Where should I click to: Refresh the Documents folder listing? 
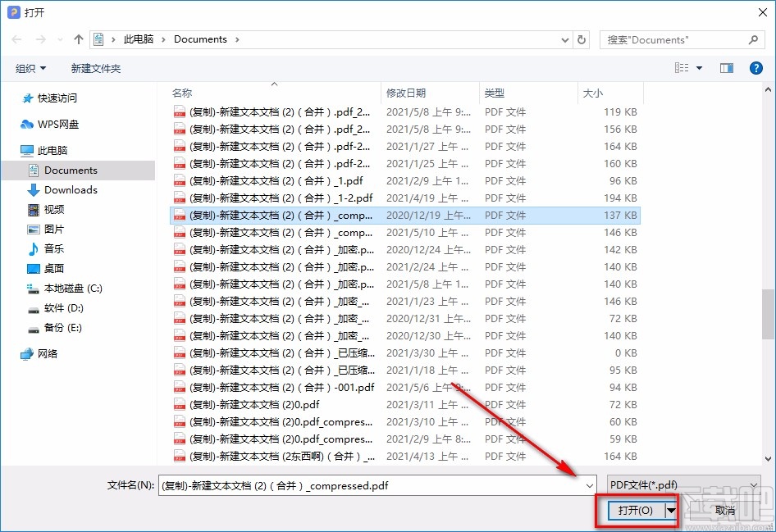[582, 39]
